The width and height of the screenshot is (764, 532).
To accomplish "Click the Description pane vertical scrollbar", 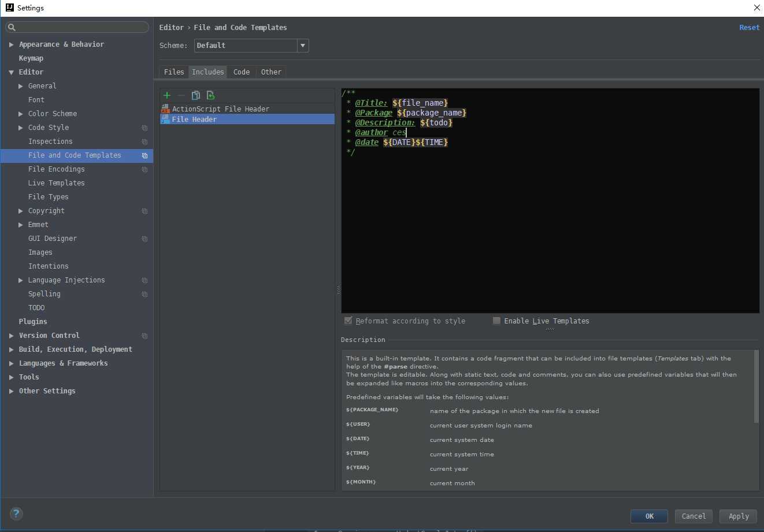I will (756, 387).
